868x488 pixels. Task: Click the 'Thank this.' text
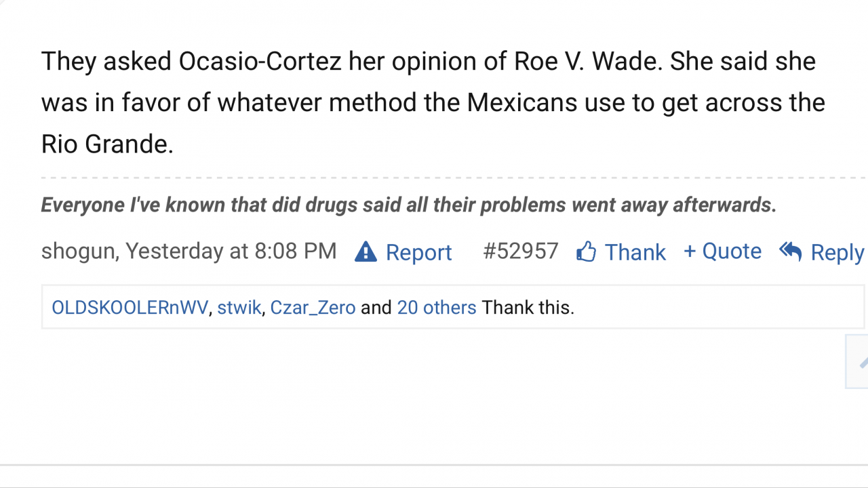528,308
